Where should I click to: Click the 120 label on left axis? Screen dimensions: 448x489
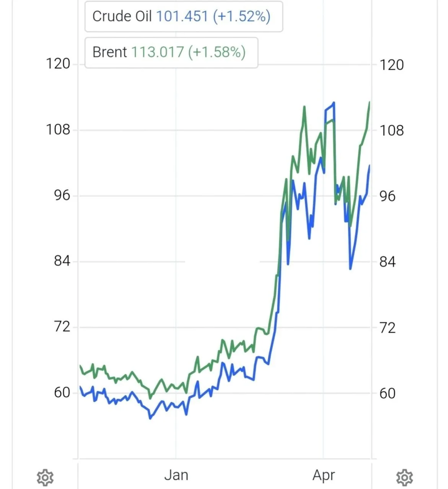click(x=58, y=64)
